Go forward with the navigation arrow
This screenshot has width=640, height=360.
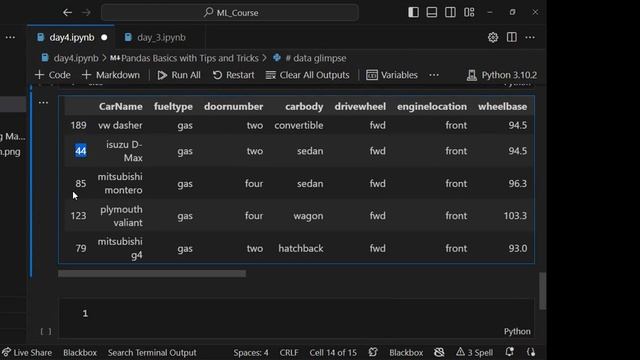coord(86,13)
